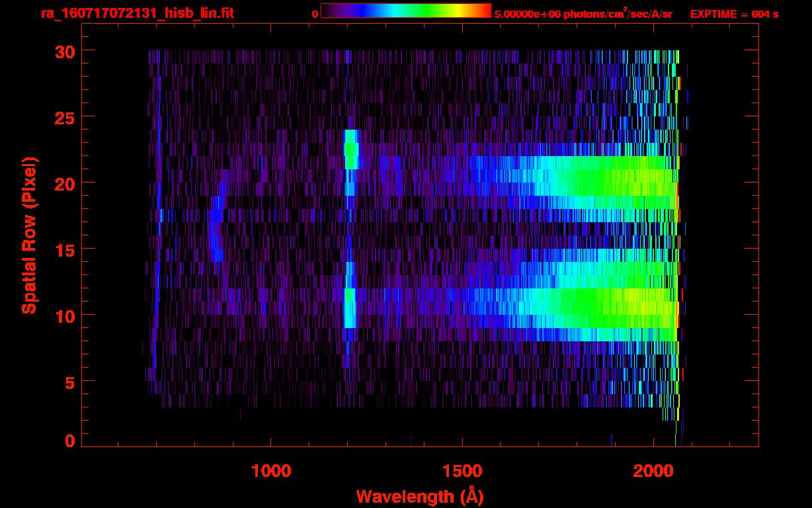Select the colorbar minimum label 0
The width and height of the screenshot is (812, 508).
point(315,14)
